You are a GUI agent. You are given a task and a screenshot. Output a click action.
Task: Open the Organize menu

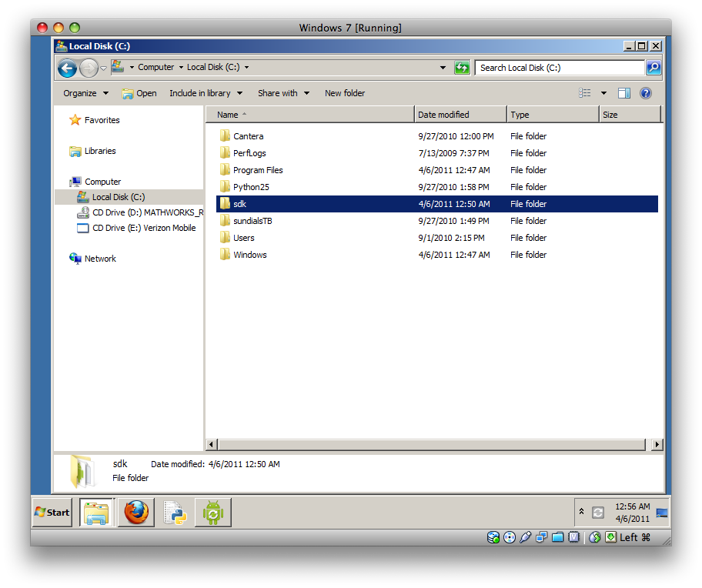[x=85, y=93]
